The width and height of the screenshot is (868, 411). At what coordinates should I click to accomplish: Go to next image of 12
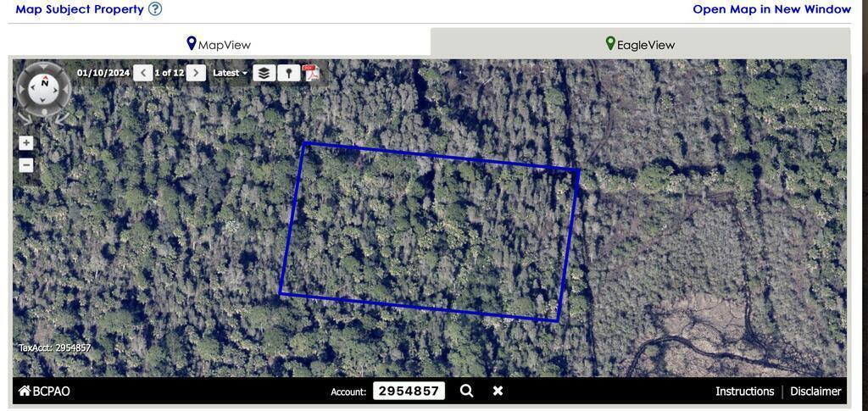pyautogui.click(x=196, y=73)
